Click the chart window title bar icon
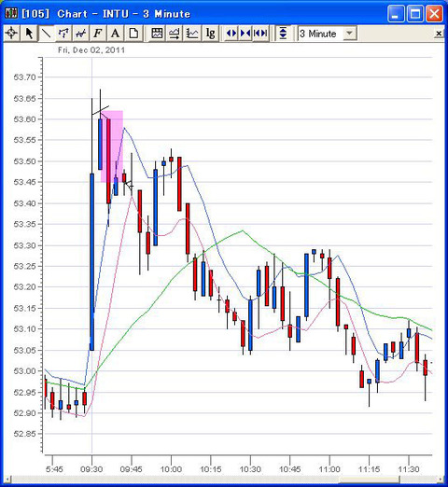This screenshot has width=448, height=487. [x=11, y=13]
